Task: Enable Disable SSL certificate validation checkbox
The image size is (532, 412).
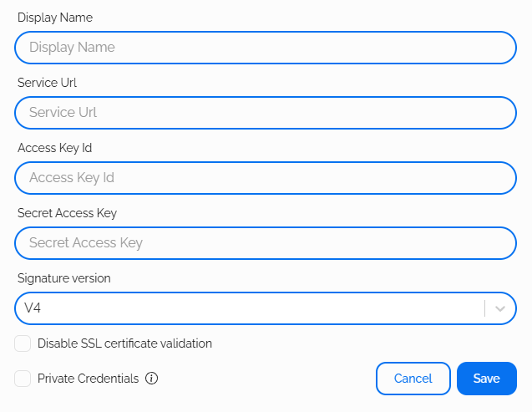Action: tap(23, 343)
